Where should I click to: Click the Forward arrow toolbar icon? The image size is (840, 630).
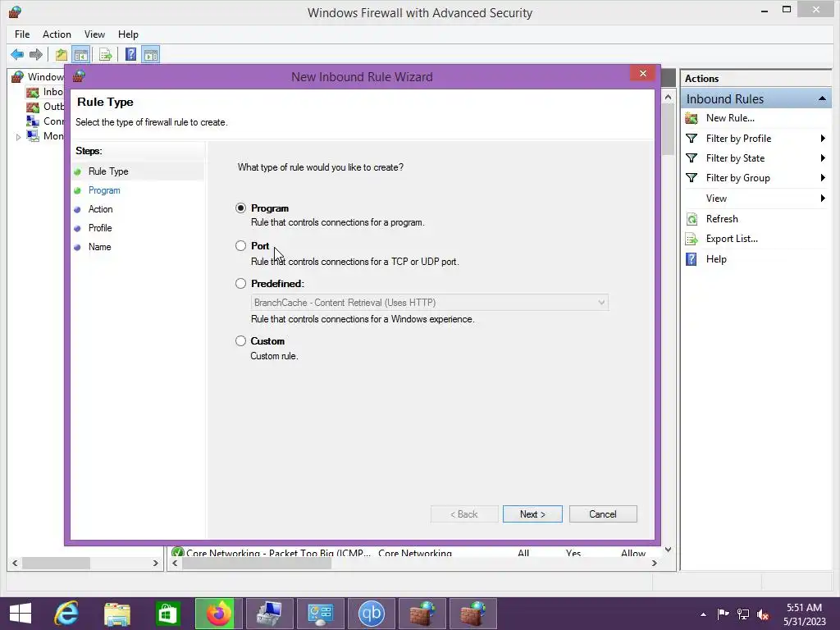tap(36, 54)
